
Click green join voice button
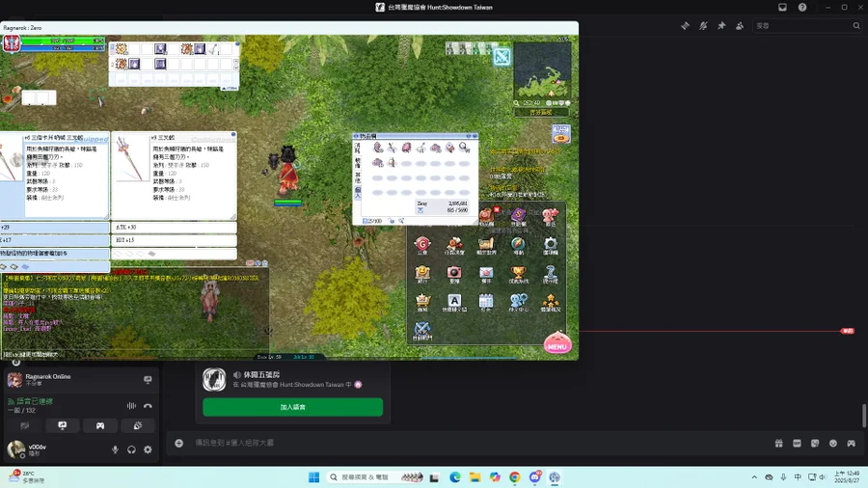pos(292,407)
